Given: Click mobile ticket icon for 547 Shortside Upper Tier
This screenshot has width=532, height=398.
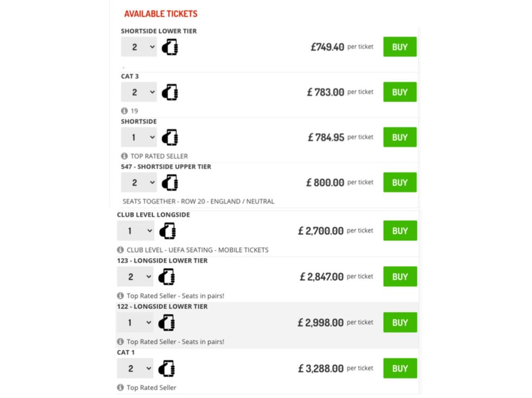Looking at the screenshot, I should click(170, 183).
